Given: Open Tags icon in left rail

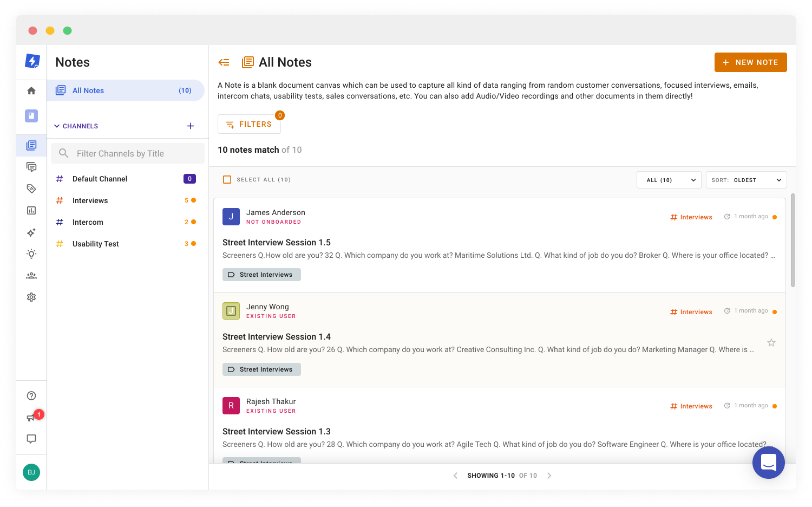Looking at the screenshot, I should coord(31,188).
